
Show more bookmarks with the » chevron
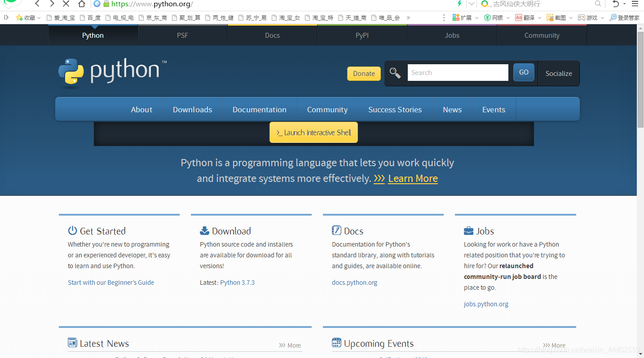(x=408, y=18)
